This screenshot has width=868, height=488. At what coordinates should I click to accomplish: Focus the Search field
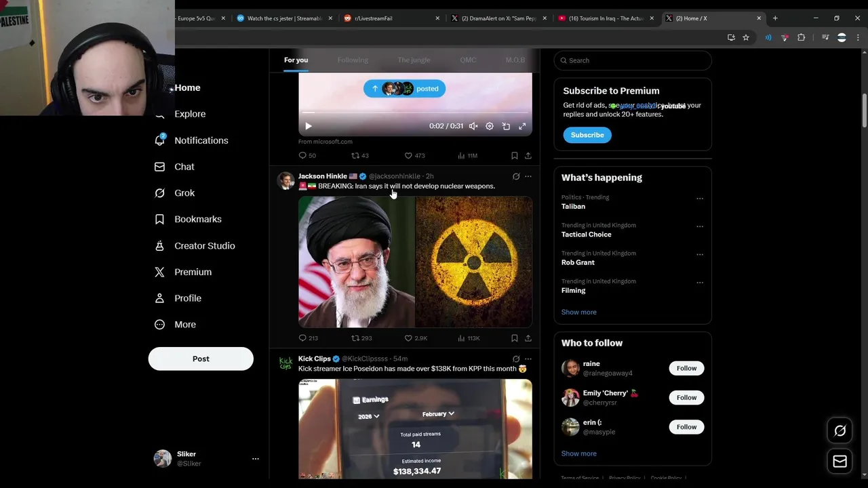633,60
